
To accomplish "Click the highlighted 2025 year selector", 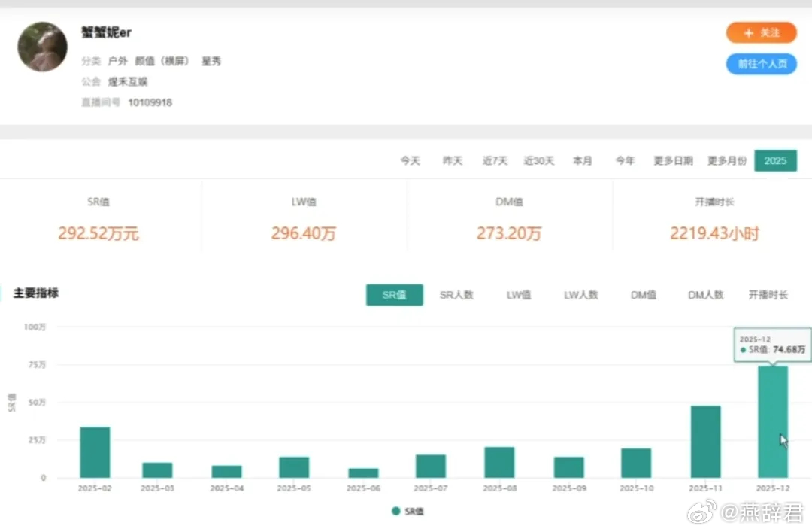I will 776,160.
